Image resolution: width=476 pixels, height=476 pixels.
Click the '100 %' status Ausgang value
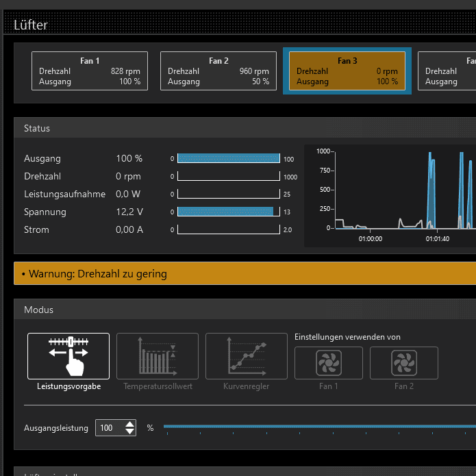pos(129,158)
